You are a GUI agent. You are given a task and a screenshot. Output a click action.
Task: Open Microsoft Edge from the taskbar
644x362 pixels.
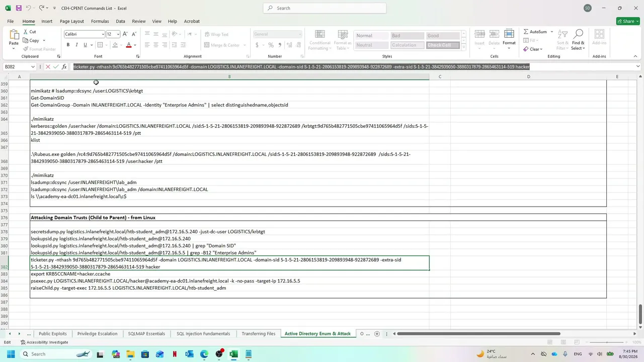coord(204,354)
